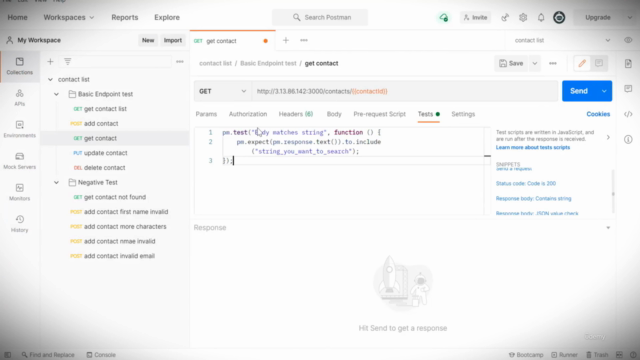Switch to the Params tab
The image size is (640, 360).
(x=206, y=114)
